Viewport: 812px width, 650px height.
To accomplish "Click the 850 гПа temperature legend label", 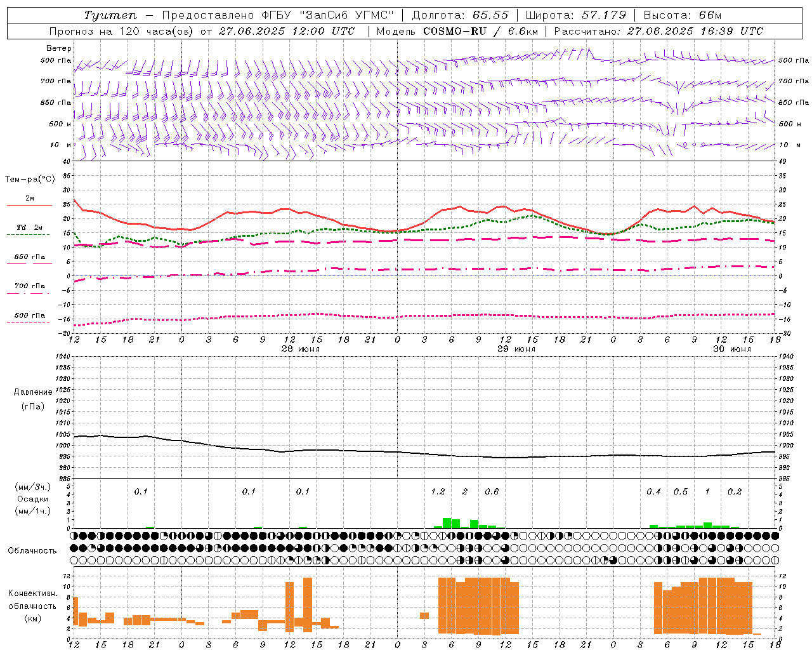I will click(x=30, y=257).
